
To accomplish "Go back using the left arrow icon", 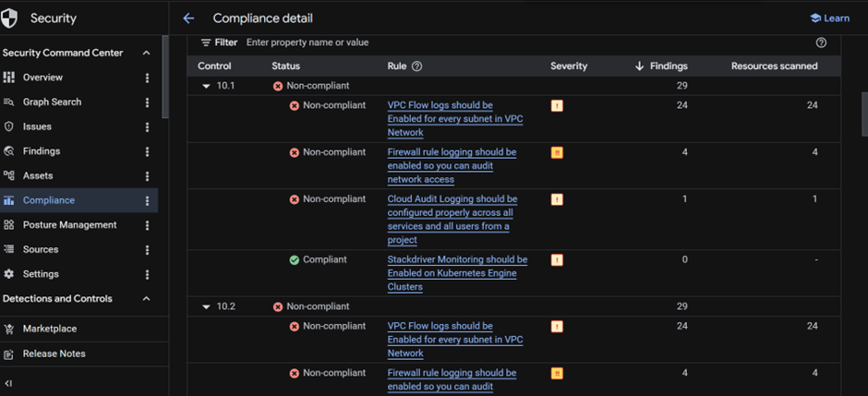I will point(188,18).
